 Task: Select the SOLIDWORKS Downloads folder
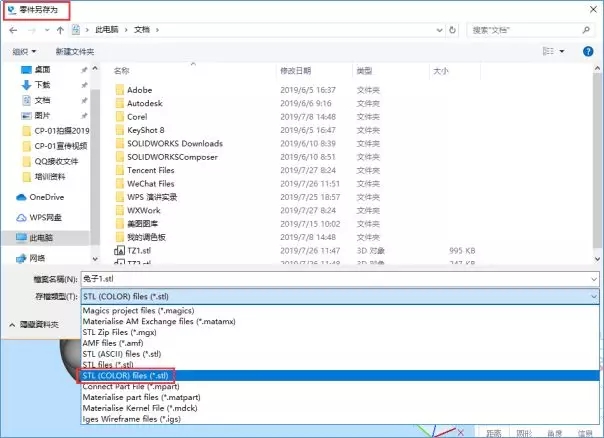(175, 144)
